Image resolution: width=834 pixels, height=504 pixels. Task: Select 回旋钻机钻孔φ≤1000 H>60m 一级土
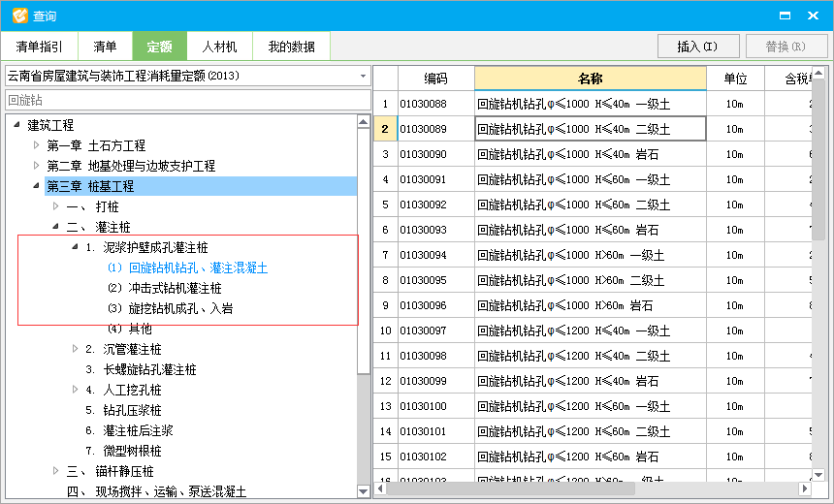[x=591, y=255]
